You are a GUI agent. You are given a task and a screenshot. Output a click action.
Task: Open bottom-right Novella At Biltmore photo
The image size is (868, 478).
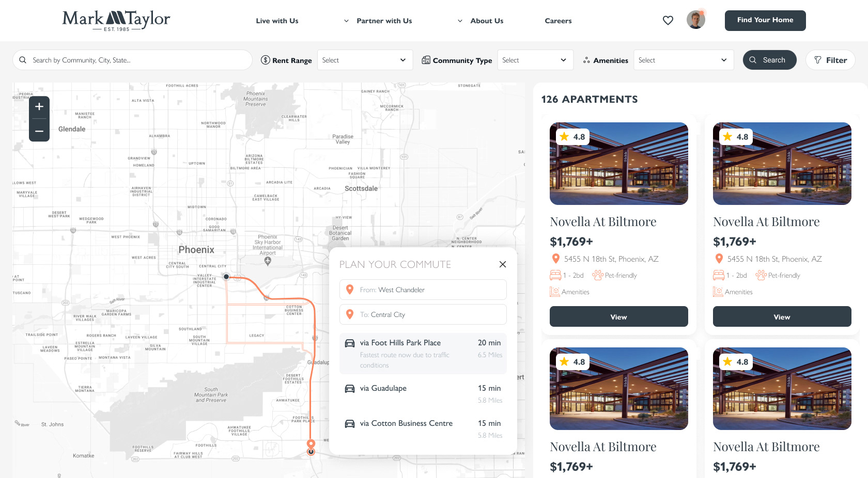tap(782, 389)
